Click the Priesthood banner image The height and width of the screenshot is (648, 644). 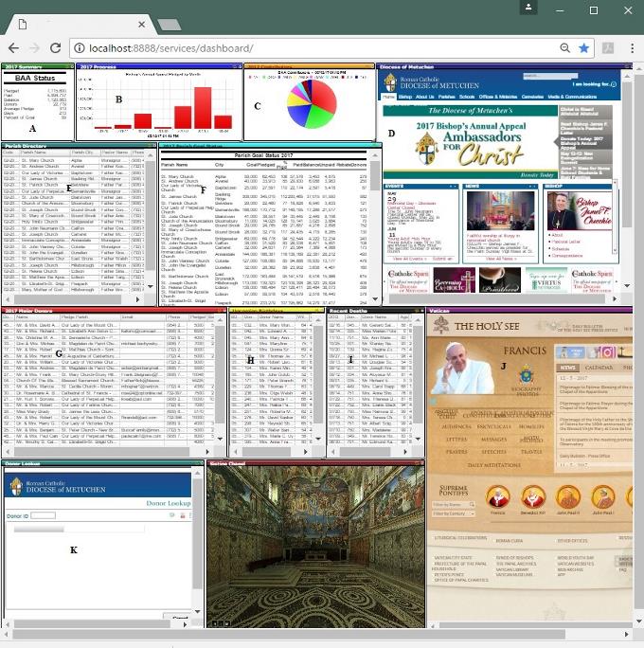(500, 280)
